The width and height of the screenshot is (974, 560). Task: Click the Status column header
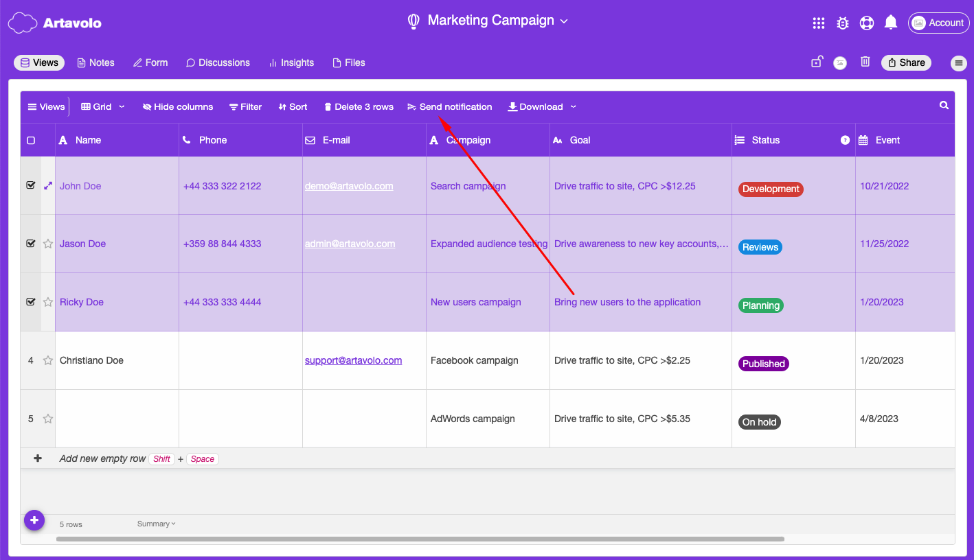point(793,140)
